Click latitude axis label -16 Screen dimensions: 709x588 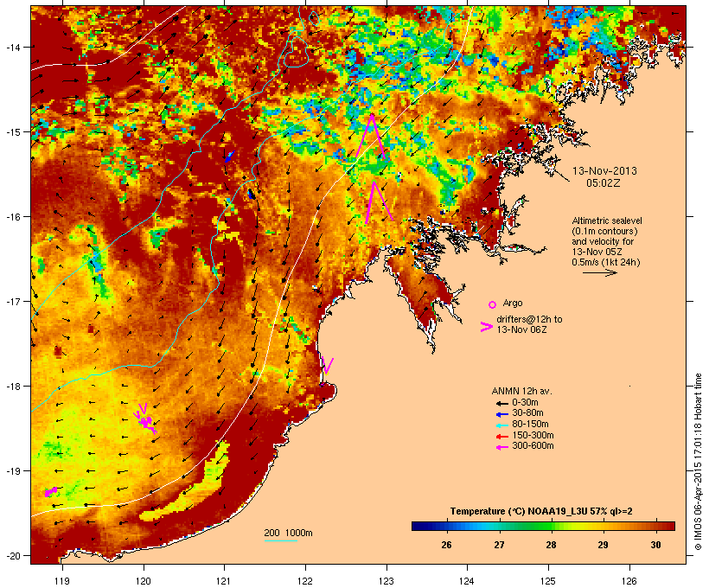tap(14, 217)
